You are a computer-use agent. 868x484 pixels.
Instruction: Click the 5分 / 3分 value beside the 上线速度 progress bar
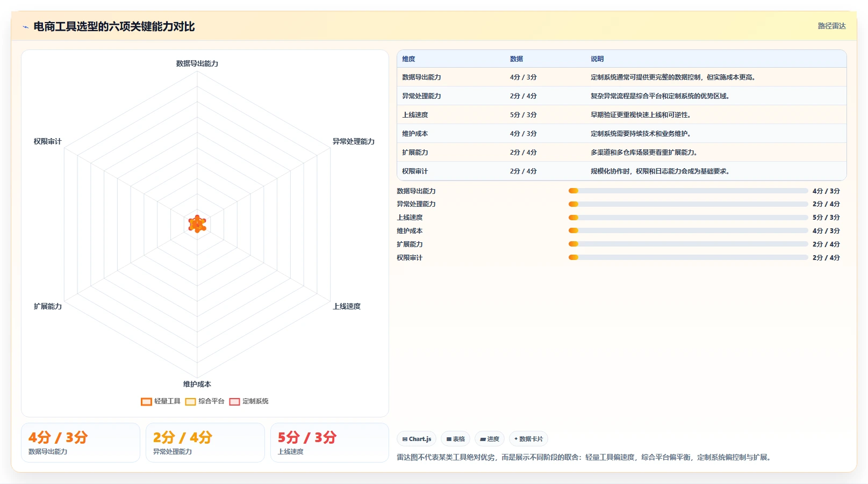click(x=826, y=218)
